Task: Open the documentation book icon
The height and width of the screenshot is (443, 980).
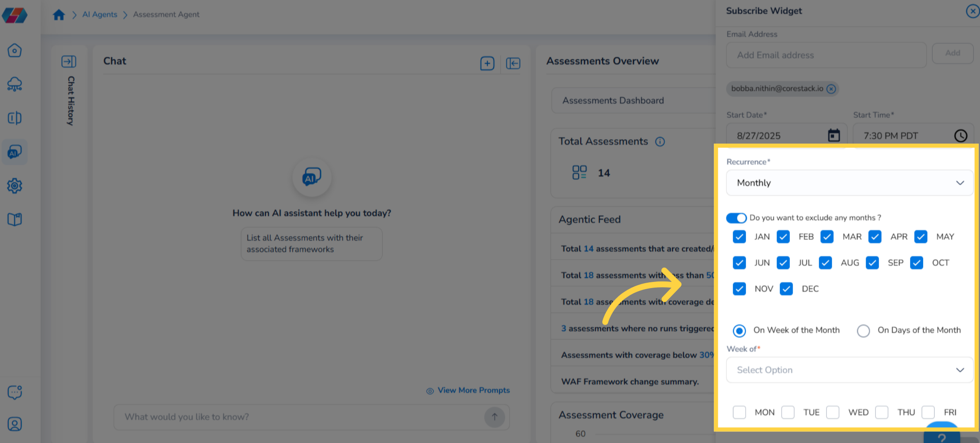Action: pos(14,219)
